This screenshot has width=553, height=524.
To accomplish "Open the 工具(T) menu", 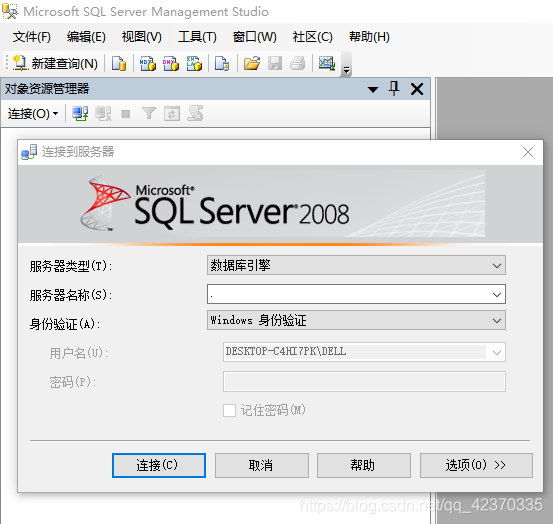I will pyautogui.click(x=197, y=37).
